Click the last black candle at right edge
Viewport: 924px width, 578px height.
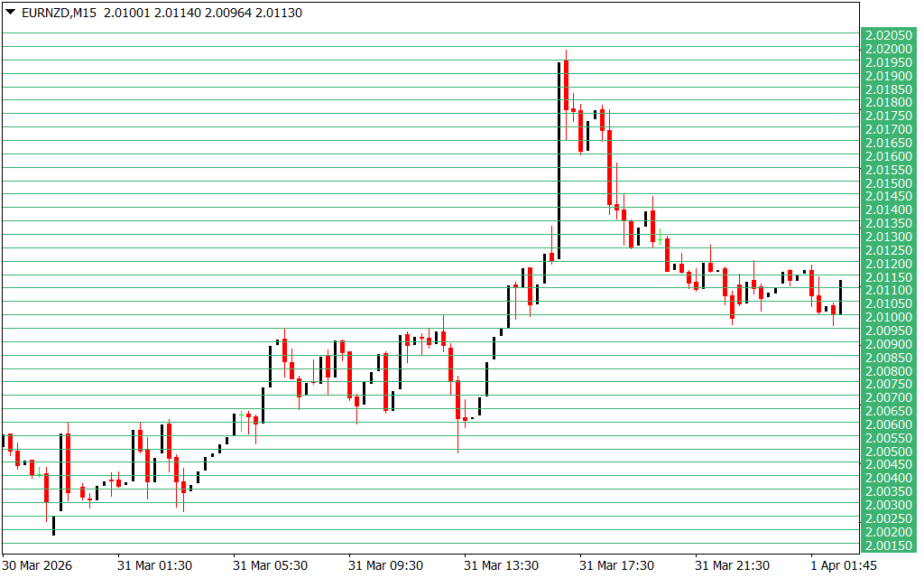[840, 296]
